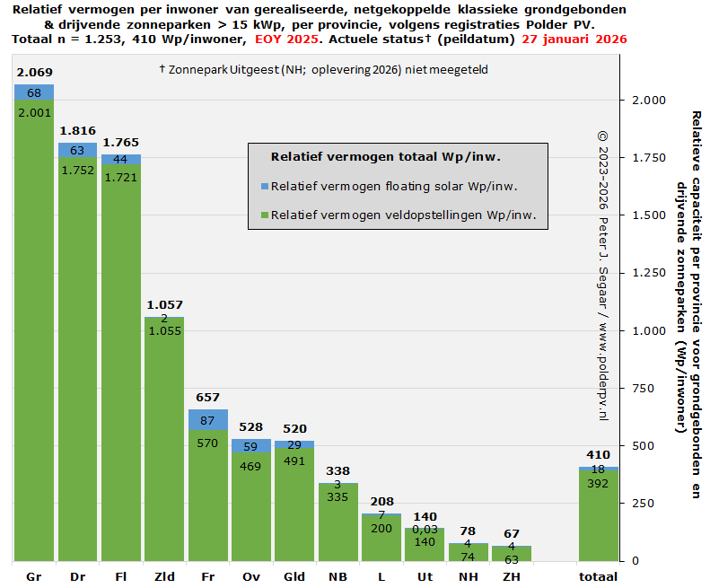Screen dimensions: 710x588
Task: Click the blue segment atop the Fl bar
Action: [120, 160]
